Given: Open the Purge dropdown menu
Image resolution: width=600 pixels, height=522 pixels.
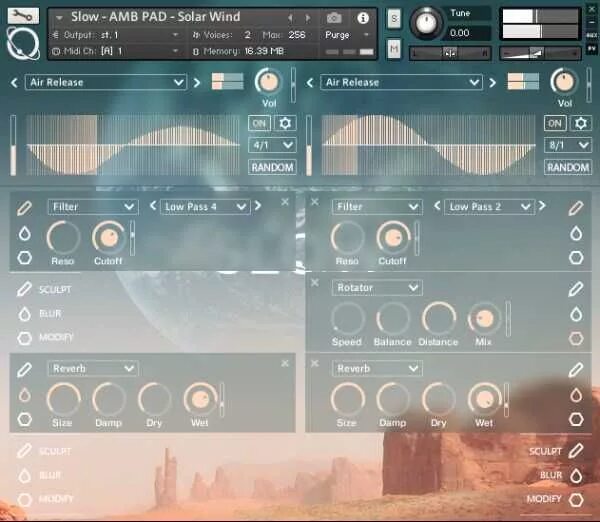Looking at the screenshot, I should 347,35.
